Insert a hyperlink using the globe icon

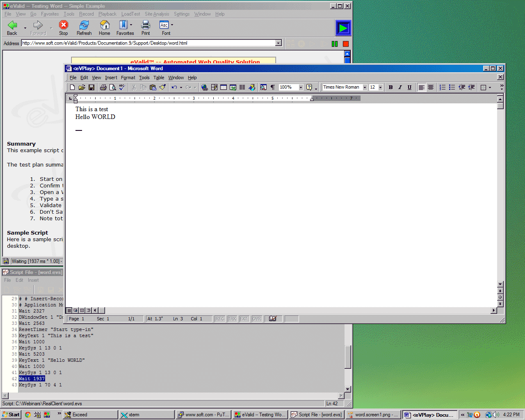pyautogui.click(x=205, y=87)
